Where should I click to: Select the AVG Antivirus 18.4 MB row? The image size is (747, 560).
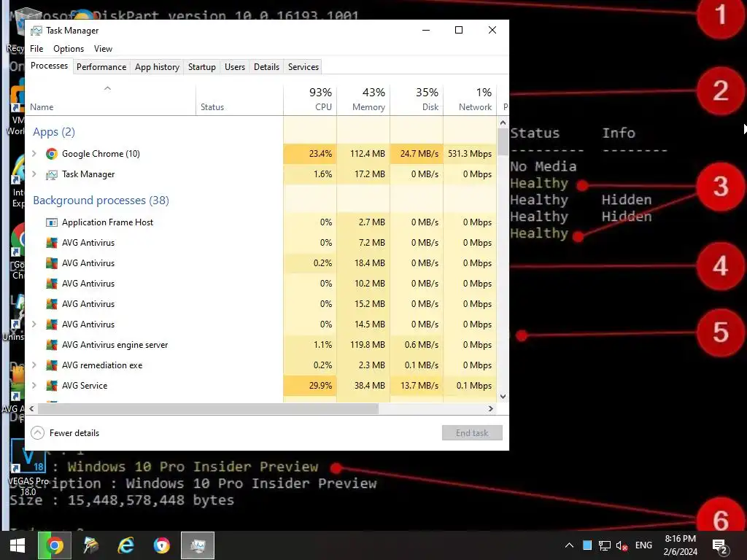(x=261, y=262)
